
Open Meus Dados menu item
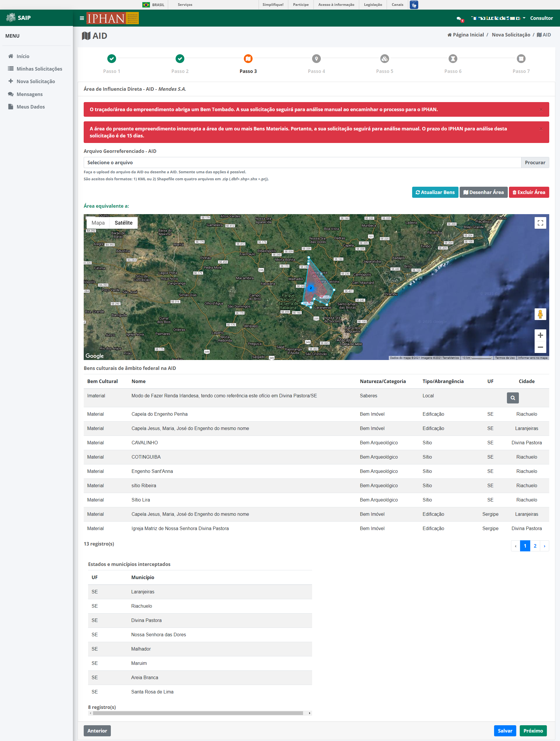[x=30, y=106]
